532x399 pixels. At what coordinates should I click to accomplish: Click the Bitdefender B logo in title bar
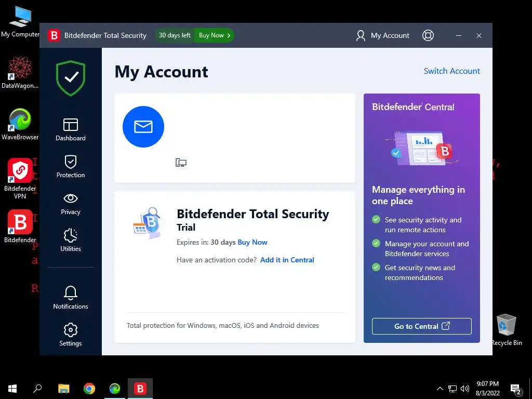tap(54, 35)
